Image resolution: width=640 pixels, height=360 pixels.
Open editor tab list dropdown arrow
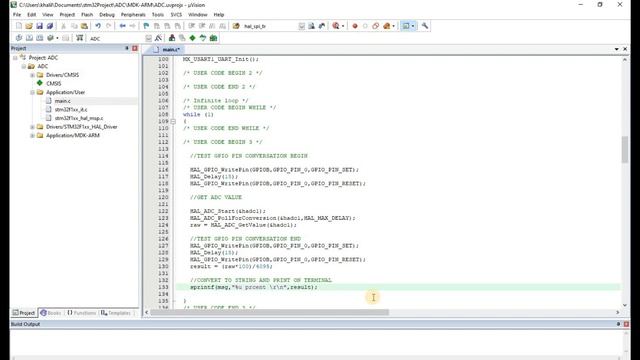click(616, 49)
